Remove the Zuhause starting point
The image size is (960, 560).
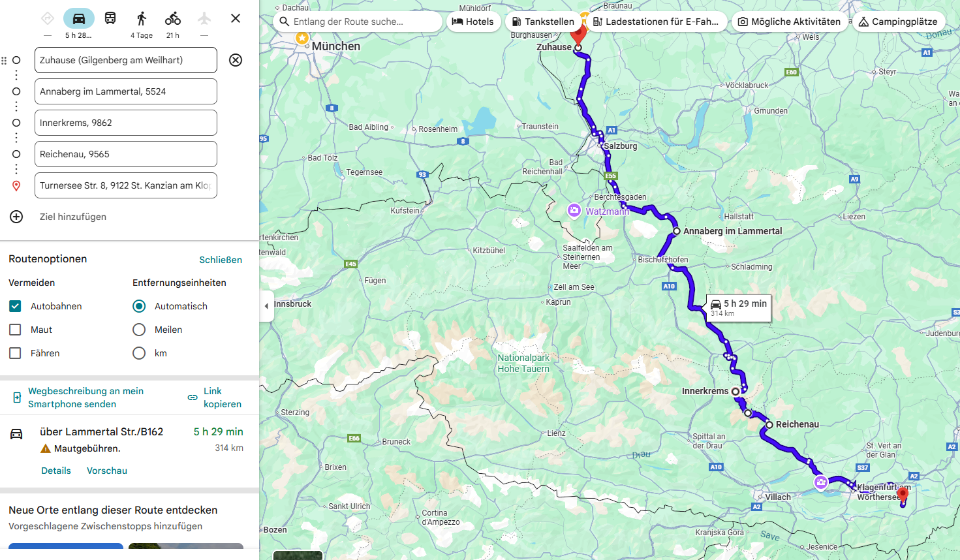[x=236, y=60]
